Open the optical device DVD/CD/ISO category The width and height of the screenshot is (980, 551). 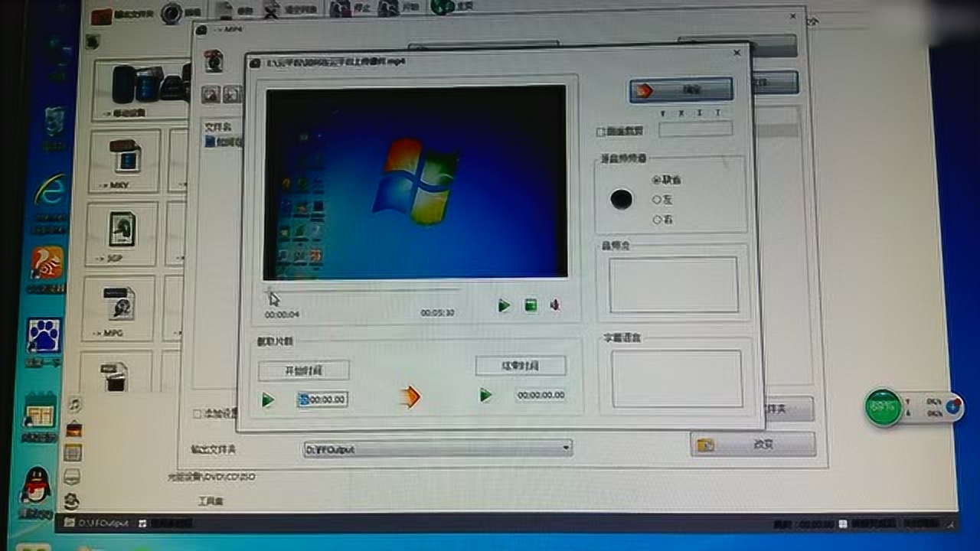211,477
